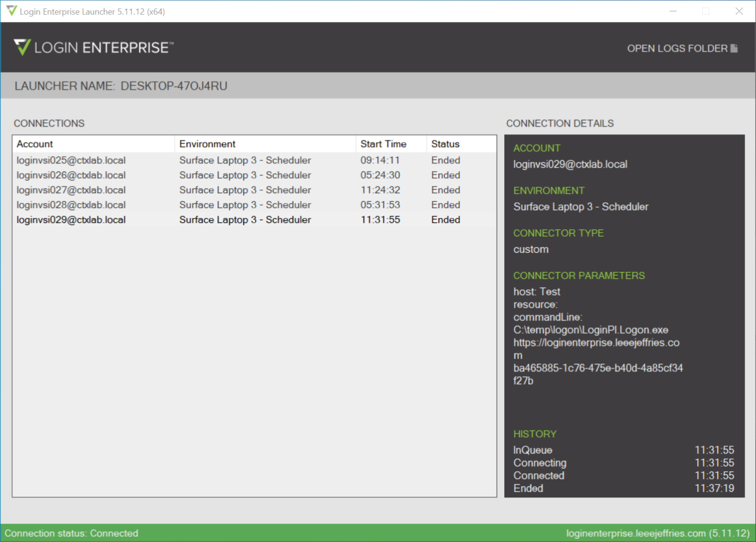Sort by the Environment column header
Screen dimensions: 756x542
click(265, 144)
